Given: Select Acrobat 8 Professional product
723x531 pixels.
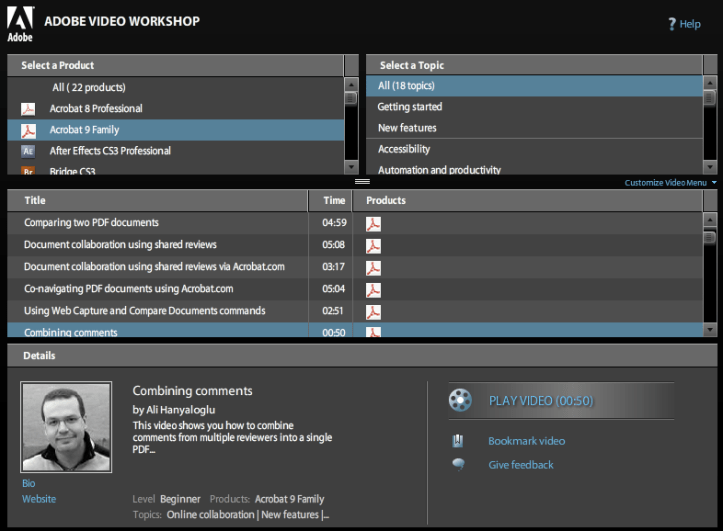Looking at the screenshot, I should click(176, 109).
